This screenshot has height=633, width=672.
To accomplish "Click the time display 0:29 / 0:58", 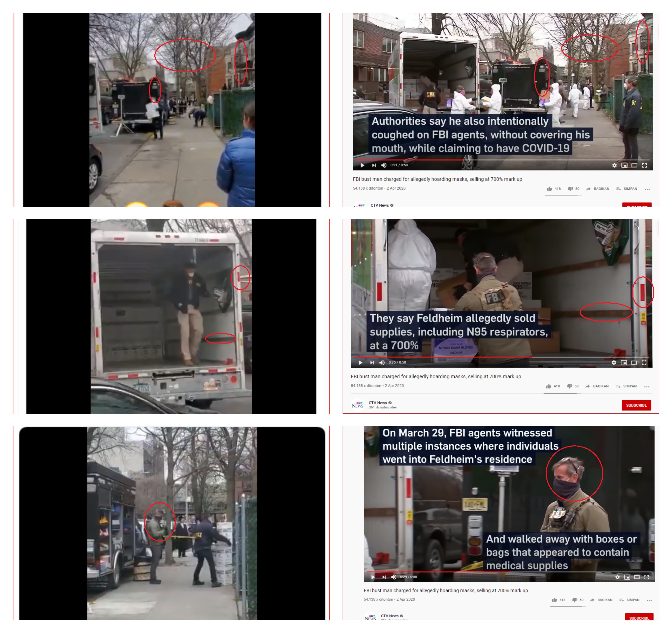I will coord(408,577).
